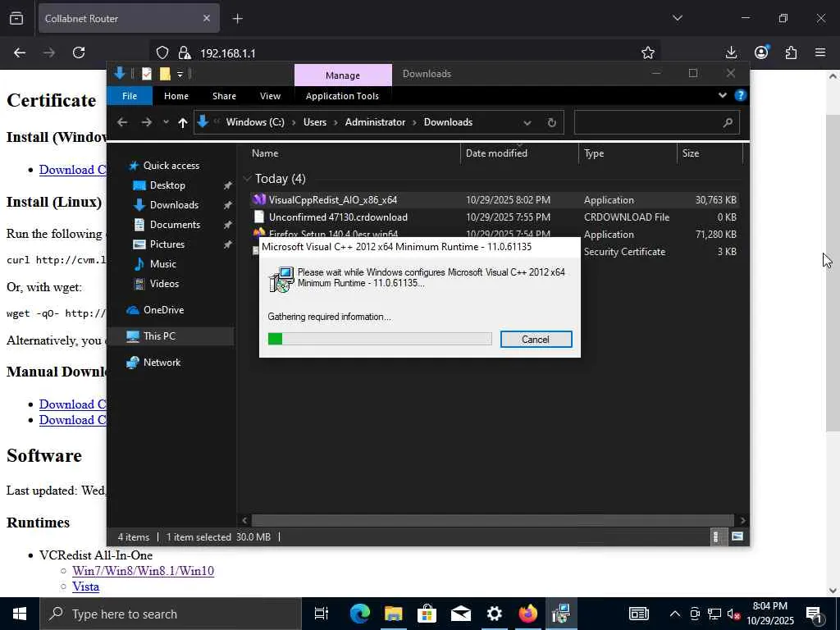Sort by Date modified column
This screenshot has height=630, width=840.
(x=519, y=153)
